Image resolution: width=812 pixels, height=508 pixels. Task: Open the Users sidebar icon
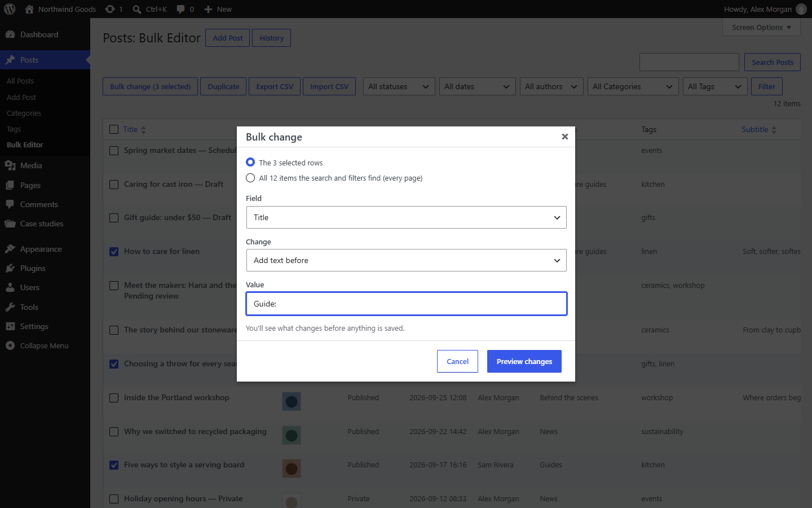10,287
